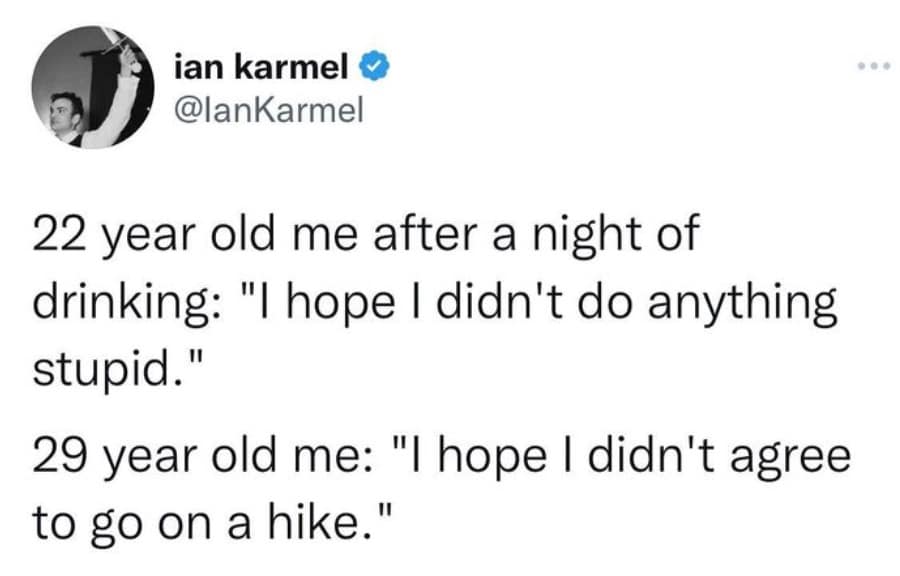Click the tweet line starting "29 year old"
900x576 pixels.
441,457
